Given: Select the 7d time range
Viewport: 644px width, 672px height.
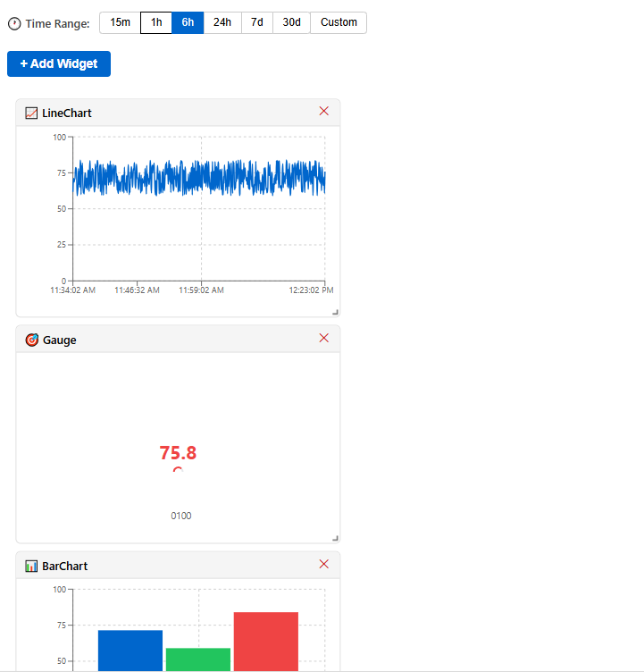Looking at the screenshot, I should coord(257,22).
